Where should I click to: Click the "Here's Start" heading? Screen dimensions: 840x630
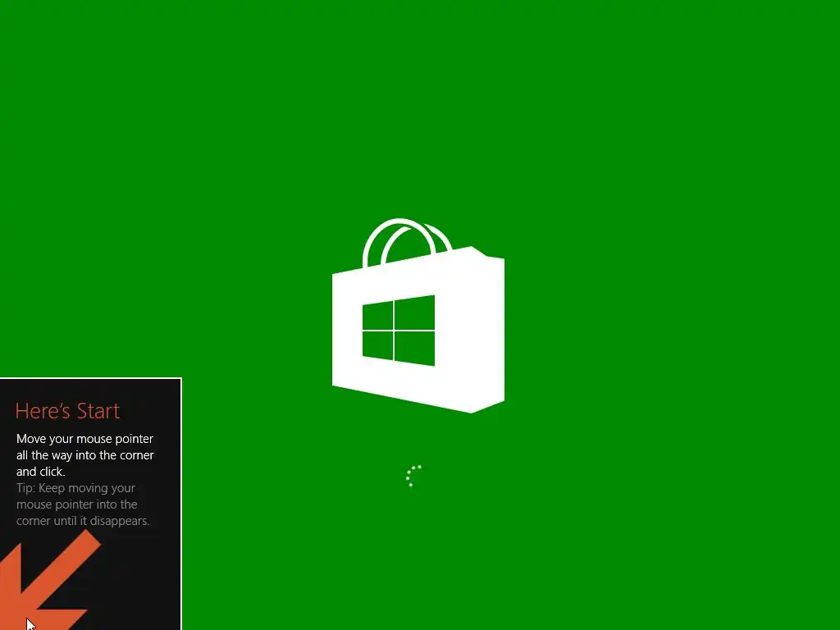[67, 411]
